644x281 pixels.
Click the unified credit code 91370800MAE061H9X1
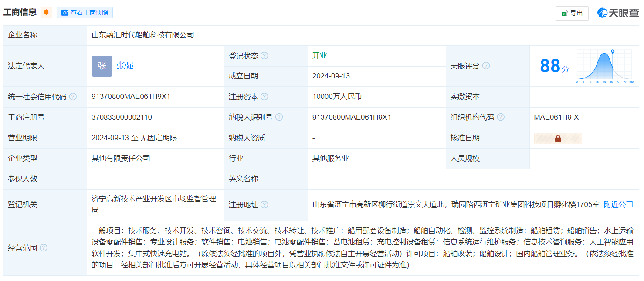[x=131, y=97]
